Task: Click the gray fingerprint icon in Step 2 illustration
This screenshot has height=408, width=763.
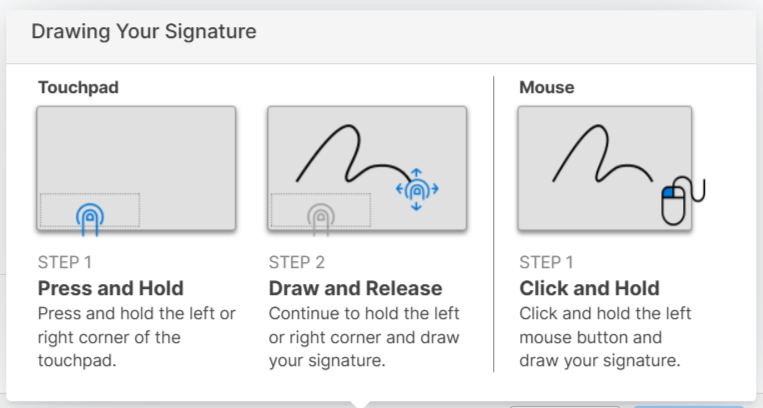Action: point(321,220)
